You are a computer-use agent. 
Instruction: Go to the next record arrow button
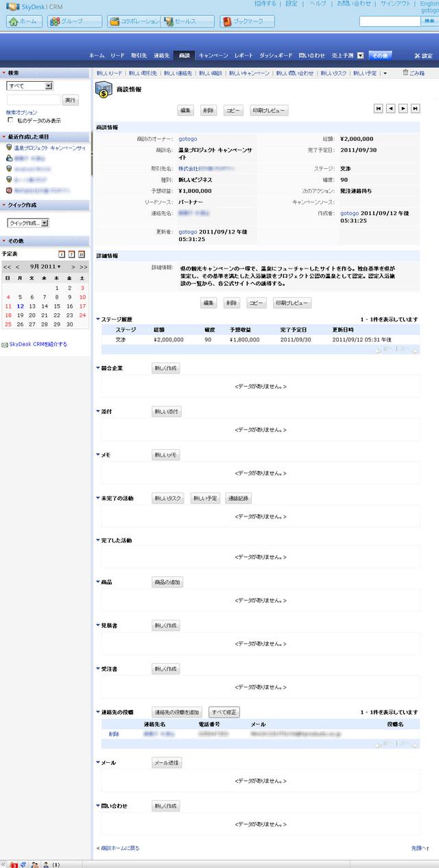pyautogui.click(x=403, y=108)
